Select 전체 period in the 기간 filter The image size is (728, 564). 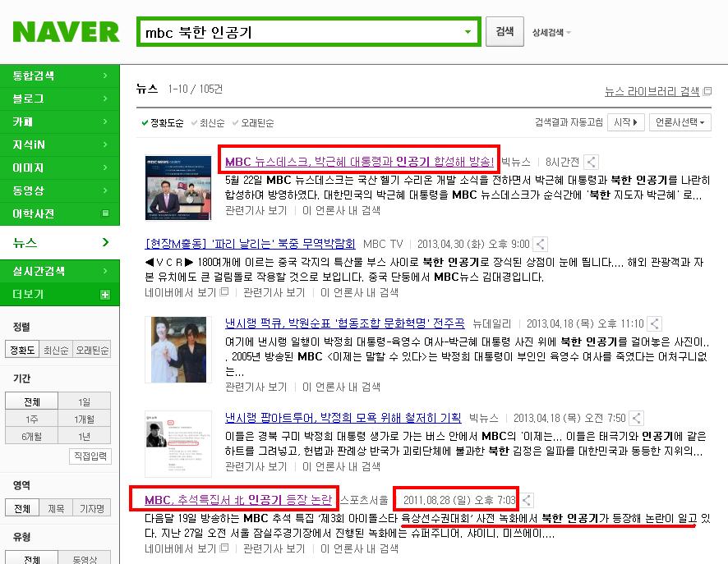[x=31, y=401]
